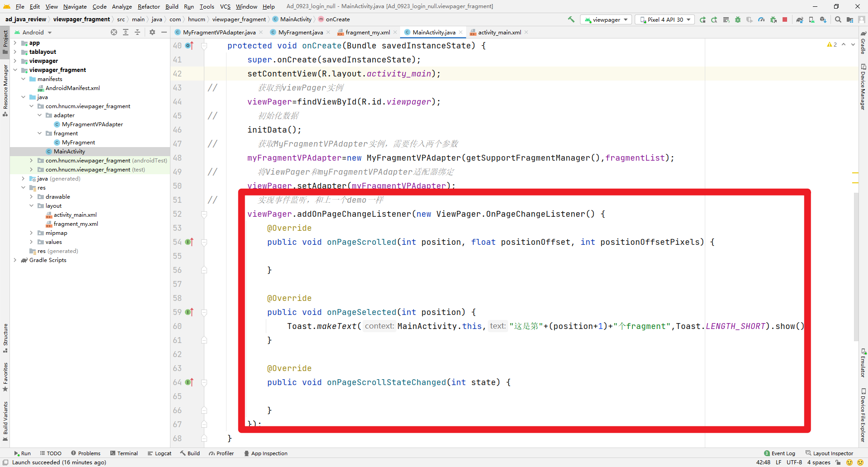Expand the Gradle Scripts node
Viewport: 868px width, 467px height.
tap(15, 260)
